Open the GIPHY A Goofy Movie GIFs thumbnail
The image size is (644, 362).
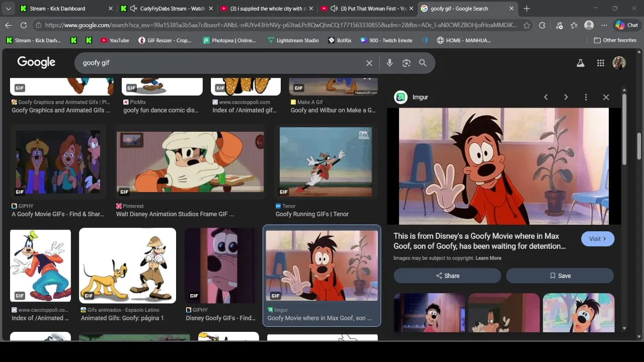pos(58,162)
